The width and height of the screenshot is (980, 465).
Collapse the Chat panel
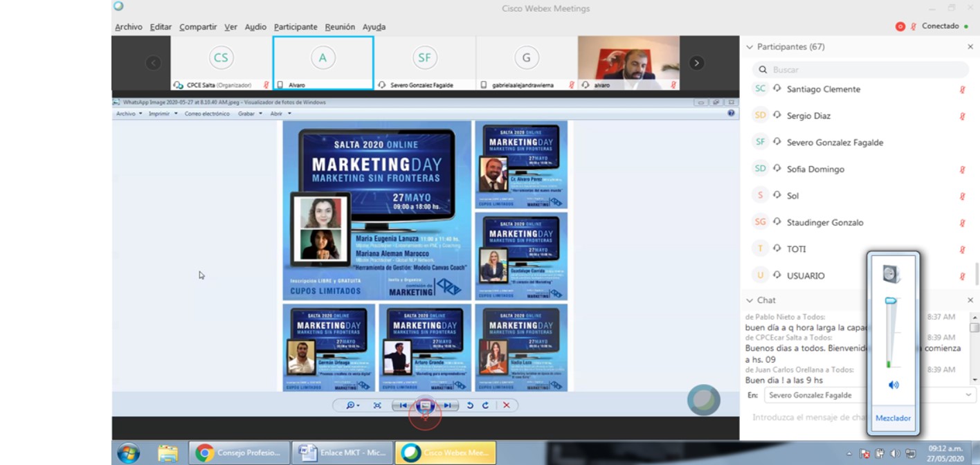point(750,300)
